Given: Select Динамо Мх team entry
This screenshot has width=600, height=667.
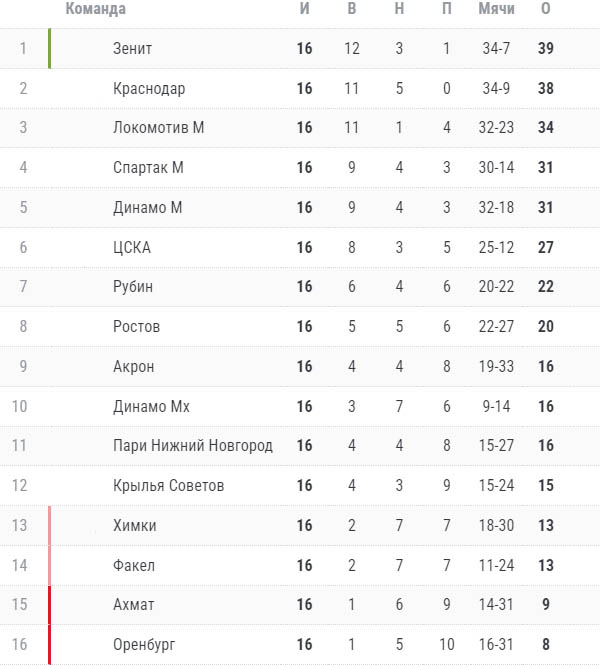Looking at the screenshot, I should (151, 407).
